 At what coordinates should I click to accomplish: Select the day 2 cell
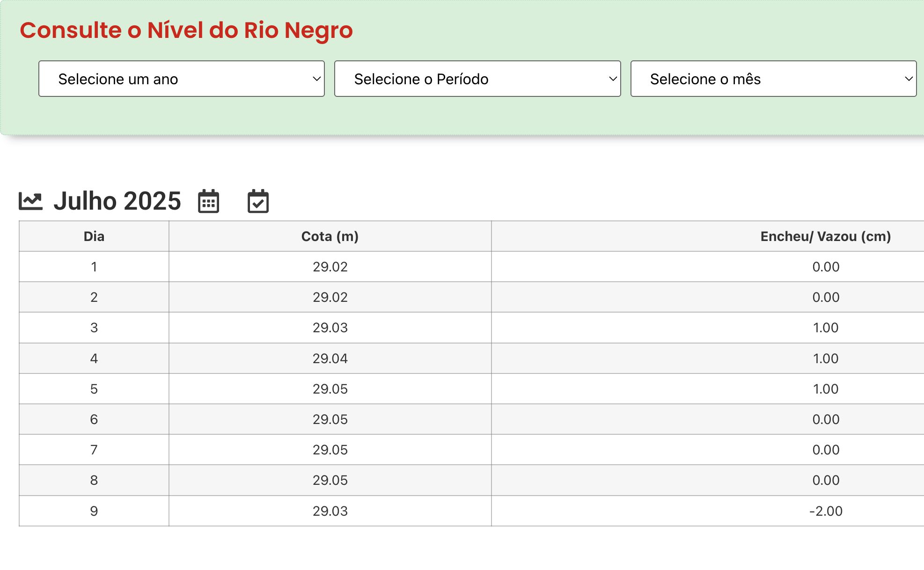click(x=94, y=297)
